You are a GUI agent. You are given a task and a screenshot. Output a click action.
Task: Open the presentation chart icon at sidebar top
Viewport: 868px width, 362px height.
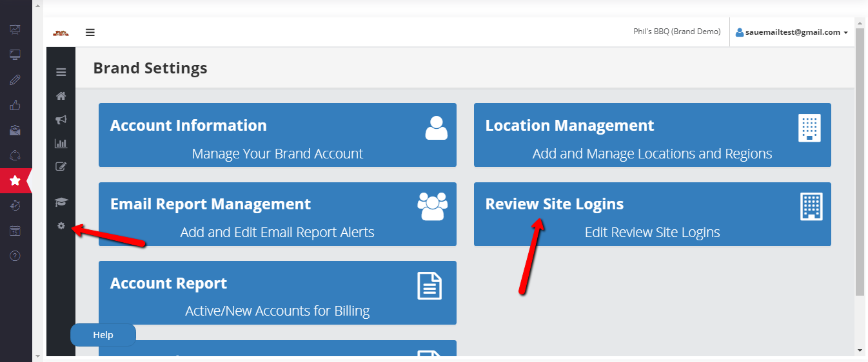coord(15,30)
